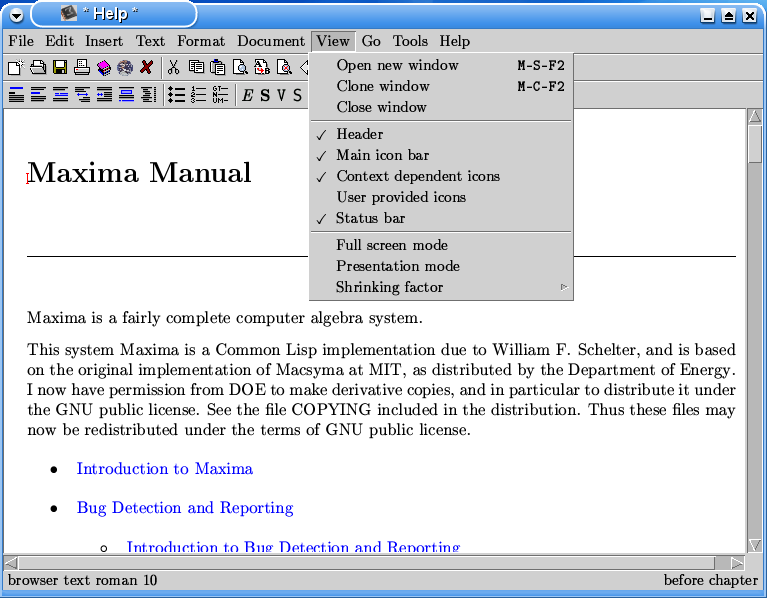Click the Copy icon
The height and width of the screenshot is (598, 767).
click(196, 67)
